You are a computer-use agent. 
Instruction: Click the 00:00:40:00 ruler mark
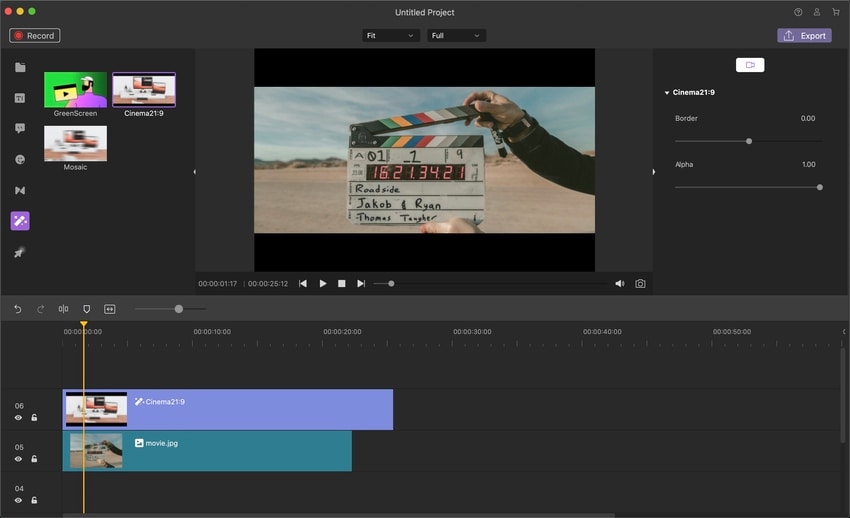(602, 332)
